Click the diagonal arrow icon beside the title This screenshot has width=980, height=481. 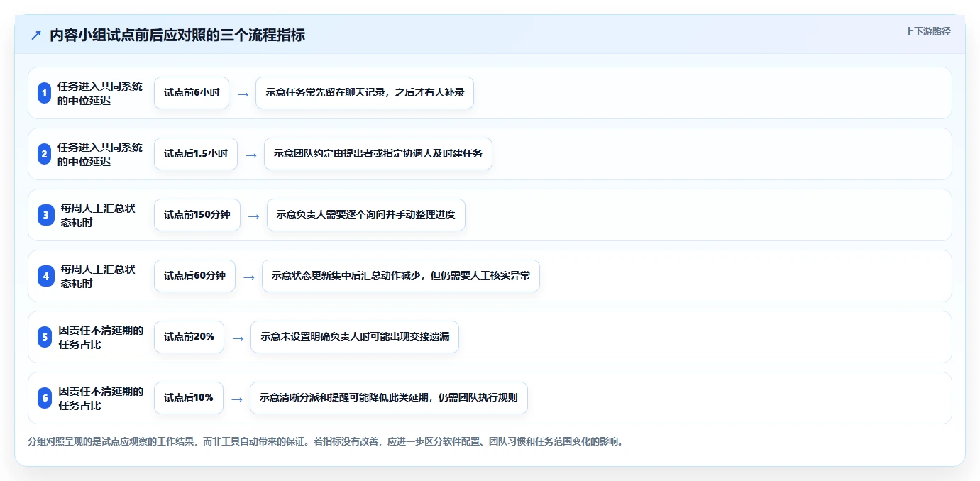[x=36, y=35]
